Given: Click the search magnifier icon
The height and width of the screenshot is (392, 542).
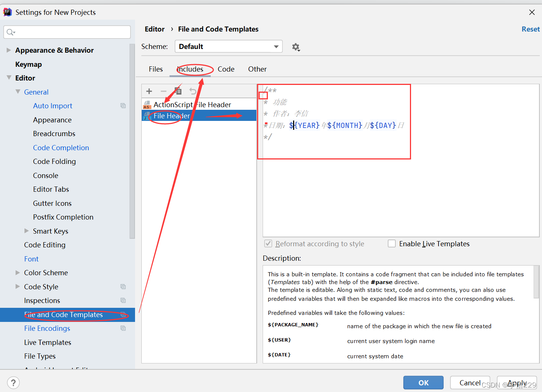Looking at the screenshot, I should click(10, 32).
